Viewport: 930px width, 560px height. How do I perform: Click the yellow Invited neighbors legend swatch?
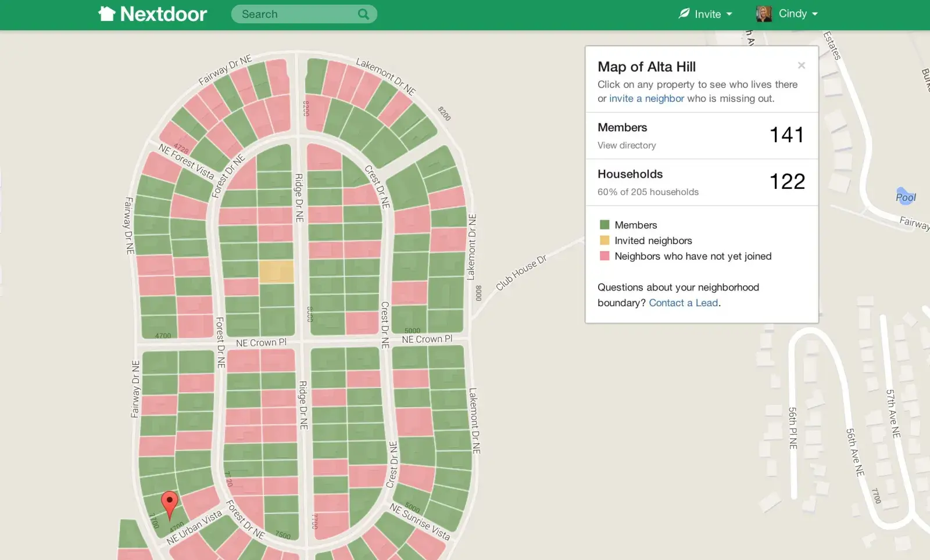coord(604,240)
